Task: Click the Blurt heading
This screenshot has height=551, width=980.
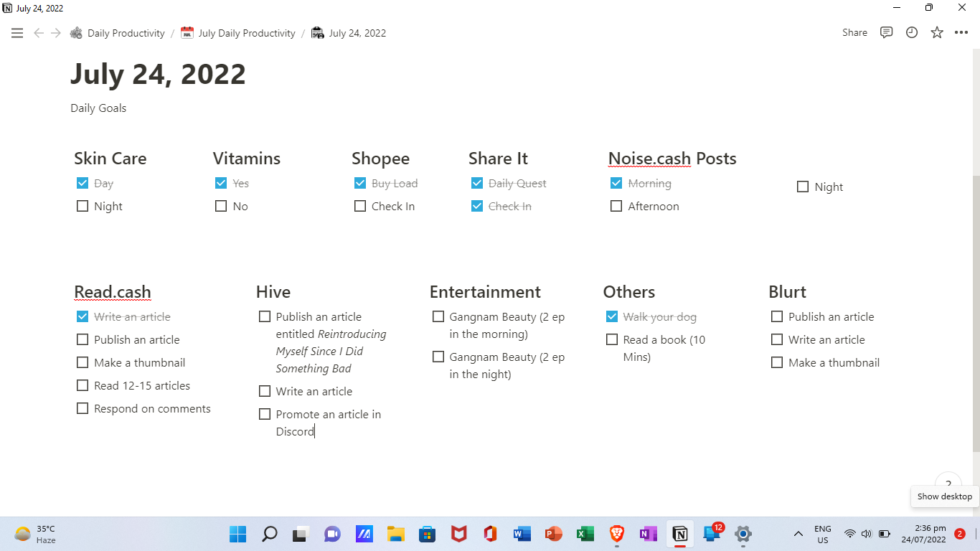Action: [787, 292]
